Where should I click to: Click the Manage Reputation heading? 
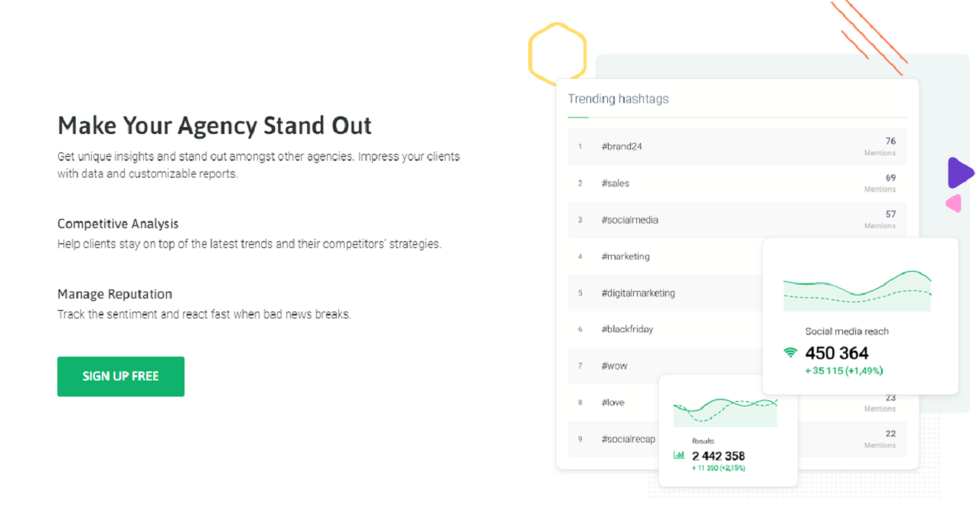tap(115, 294)
